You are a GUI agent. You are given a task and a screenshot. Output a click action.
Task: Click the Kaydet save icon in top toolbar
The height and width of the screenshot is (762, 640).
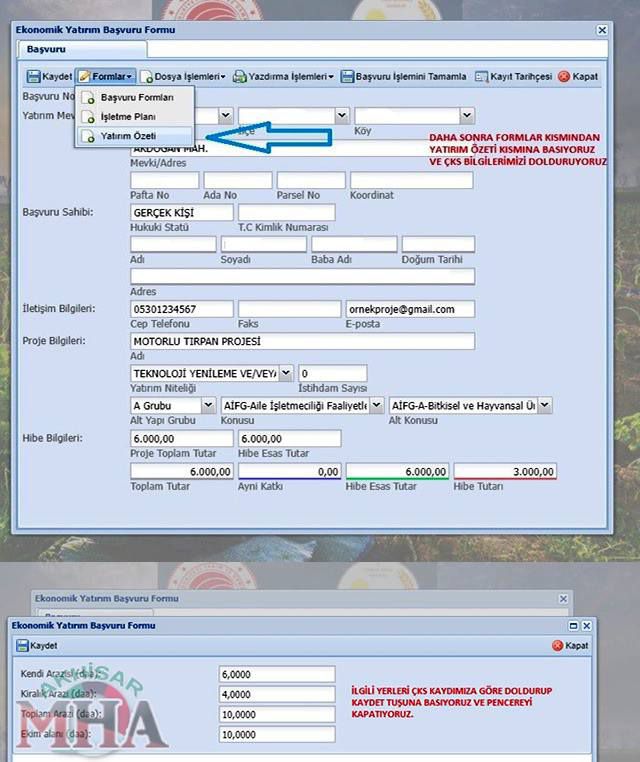[34, 76]
